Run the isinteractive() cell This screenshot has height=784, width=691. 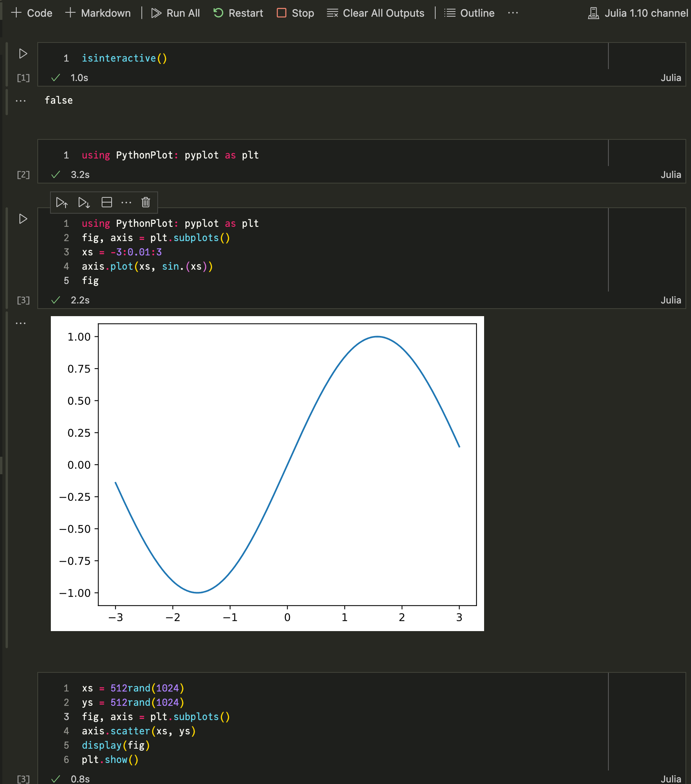tap(23, 54)
